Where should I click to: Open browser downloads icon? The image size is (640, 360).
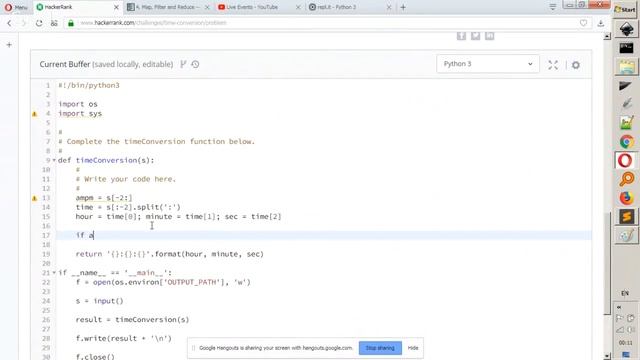pos(600,23)
